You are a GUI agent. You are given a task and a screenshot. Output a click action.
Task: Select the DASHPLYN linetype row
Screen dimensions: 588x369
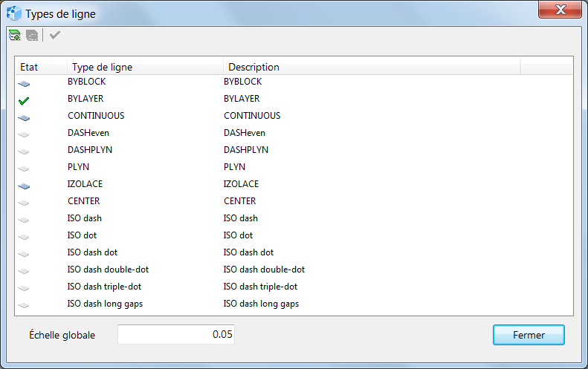(90, 150)
